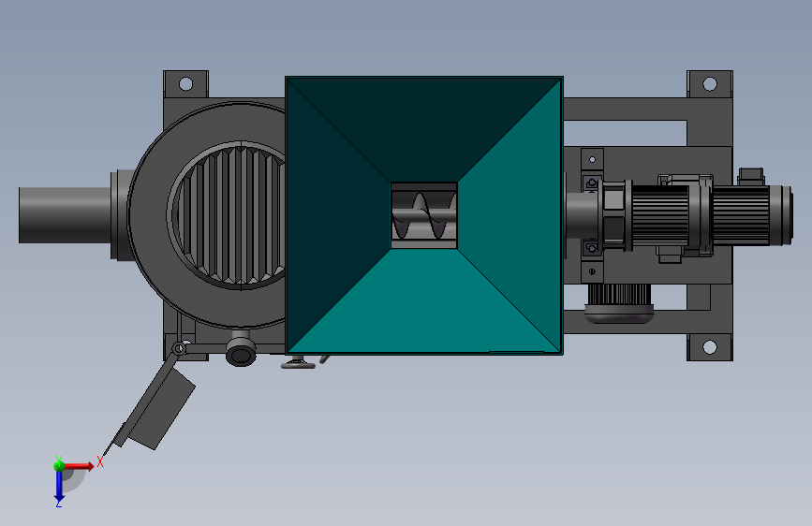
Task: Select the cylindrical outlet pipe at machine's left end
Action: point(65,215)
